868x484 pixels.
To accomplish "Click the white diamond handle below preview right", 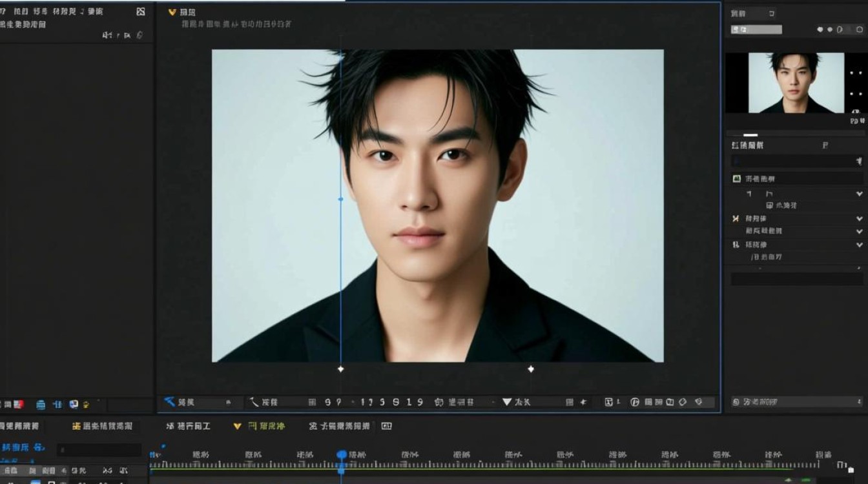I will click(x=531, y=369).
